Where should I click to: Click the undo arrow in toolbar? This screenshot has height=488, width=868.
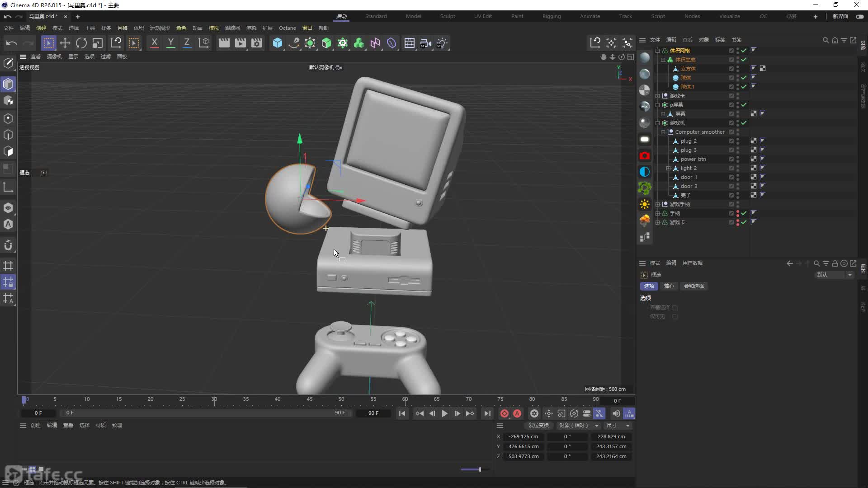(x=12, y=43)
